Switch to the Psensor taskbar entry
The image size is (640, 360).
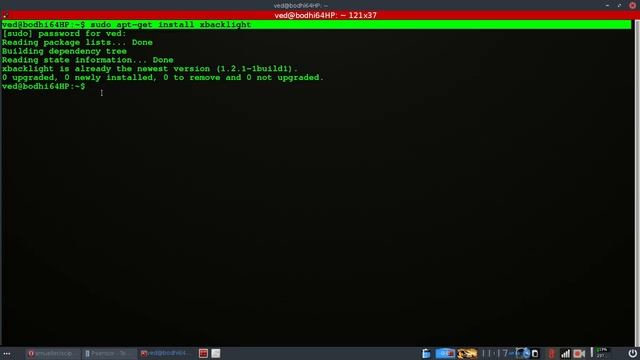[x=109, y=353]
